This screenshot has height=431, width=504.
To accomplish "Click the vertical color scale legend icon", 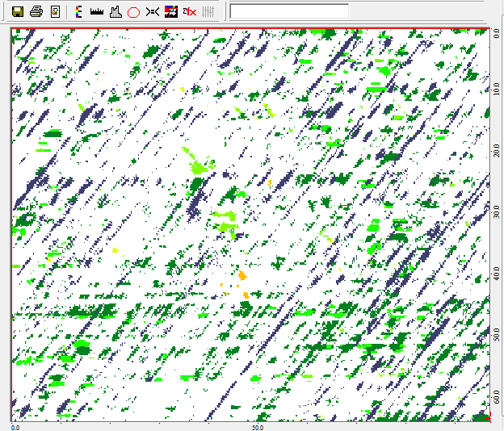I will pos(78,12).
